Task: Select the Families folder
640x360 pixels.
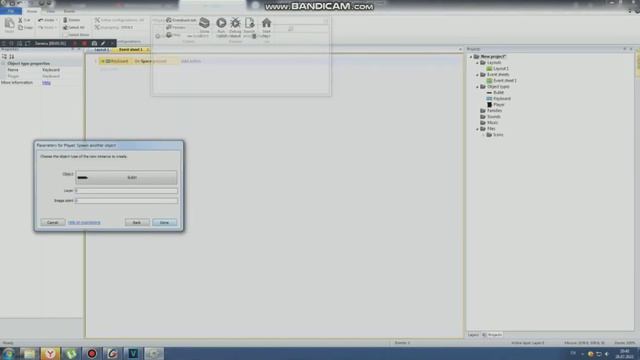Action: tap(494, 111)
